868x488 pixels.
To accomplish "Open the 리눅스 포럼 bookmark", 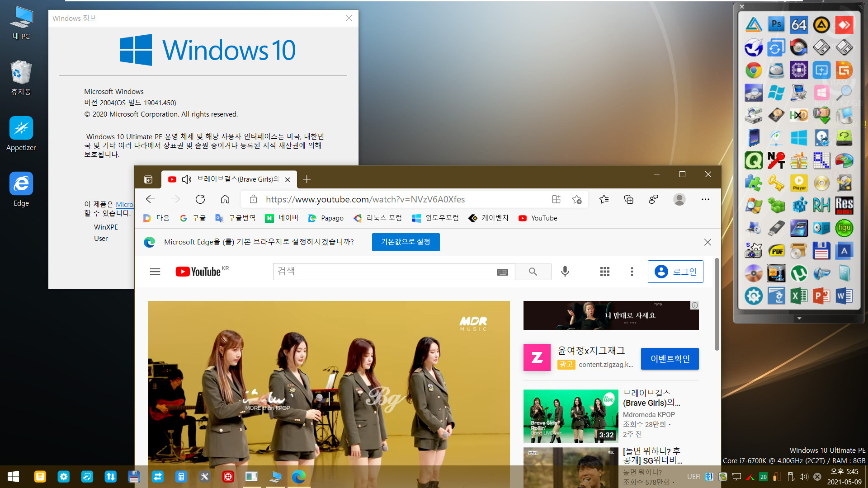I will (377, 218).
